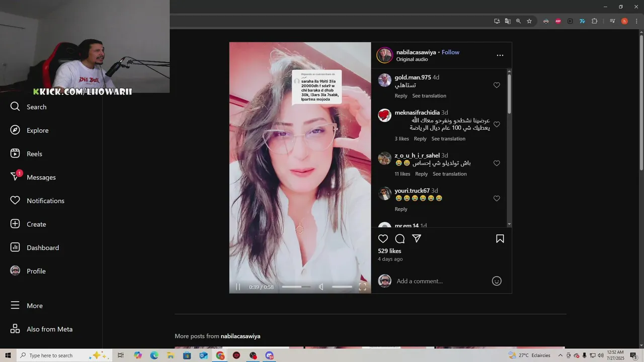This screenshot has height=362, width=644.
Task: Open the media control playlist icon
Action: [x=612, y=21]
